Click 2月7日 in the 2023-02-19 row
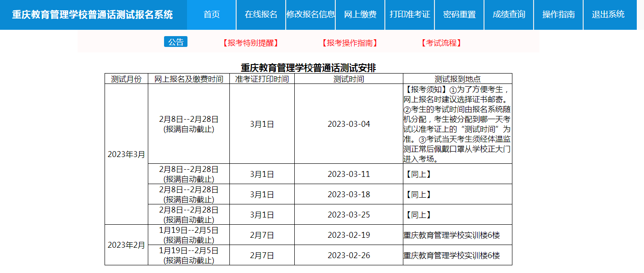Screen dimensions: 644x273 [262, 235]
